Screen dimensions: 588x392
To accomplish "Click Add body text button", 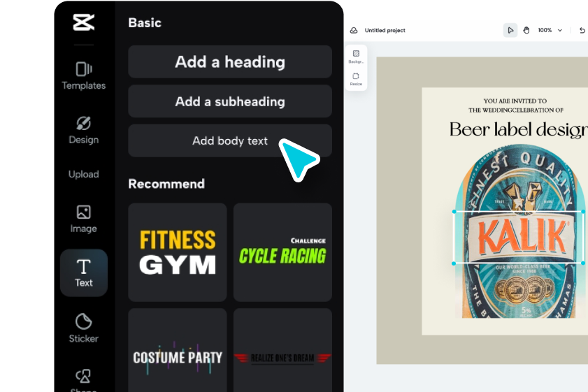I will tap(230, 140).
